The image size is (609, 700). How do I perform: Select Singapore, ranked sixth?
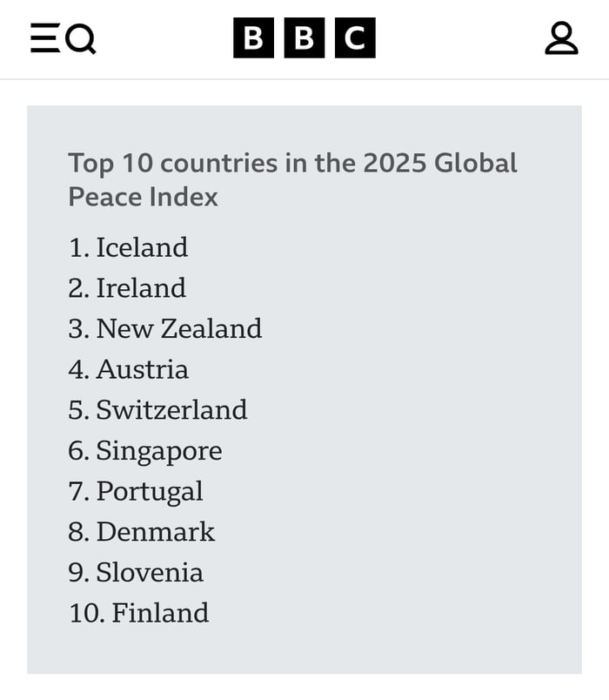(x=158, y=451)
